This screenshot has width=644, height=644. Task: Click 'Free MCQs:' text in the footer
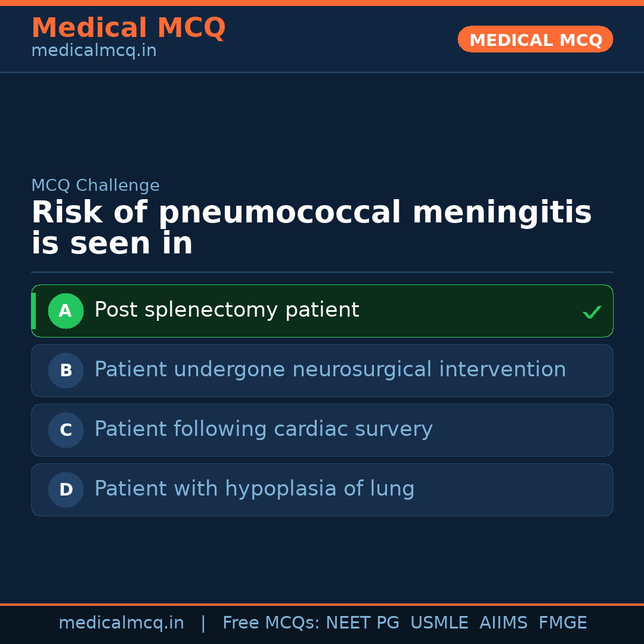pos(271,623)
